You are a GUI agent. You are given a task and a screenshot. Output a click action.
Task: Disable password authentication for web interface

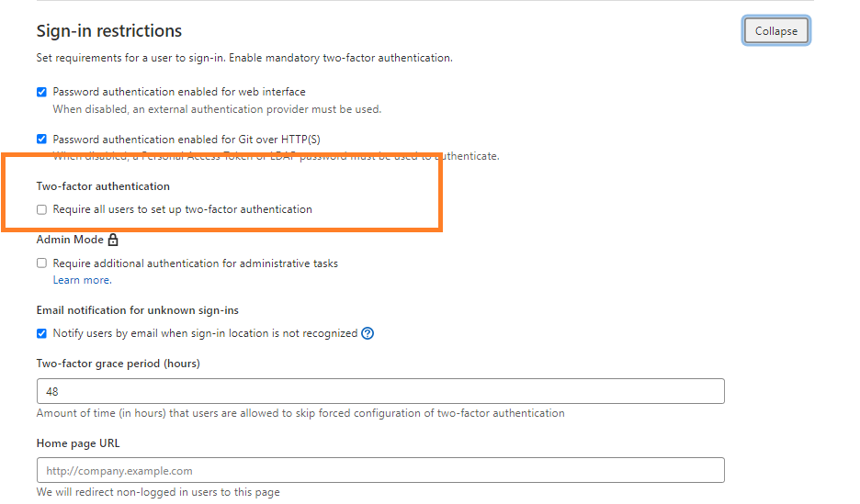(x=41, y=92)
